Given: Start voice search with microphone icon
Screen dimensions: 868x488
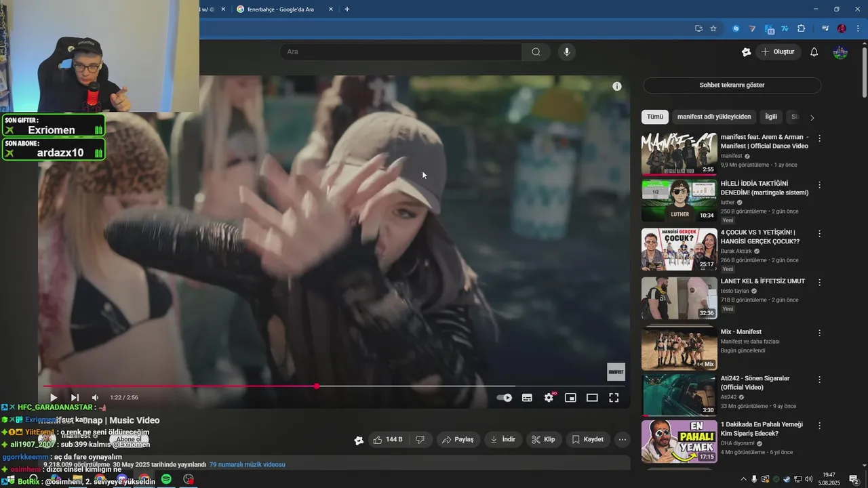Looking at the screenshot, I should click(567, 52).
